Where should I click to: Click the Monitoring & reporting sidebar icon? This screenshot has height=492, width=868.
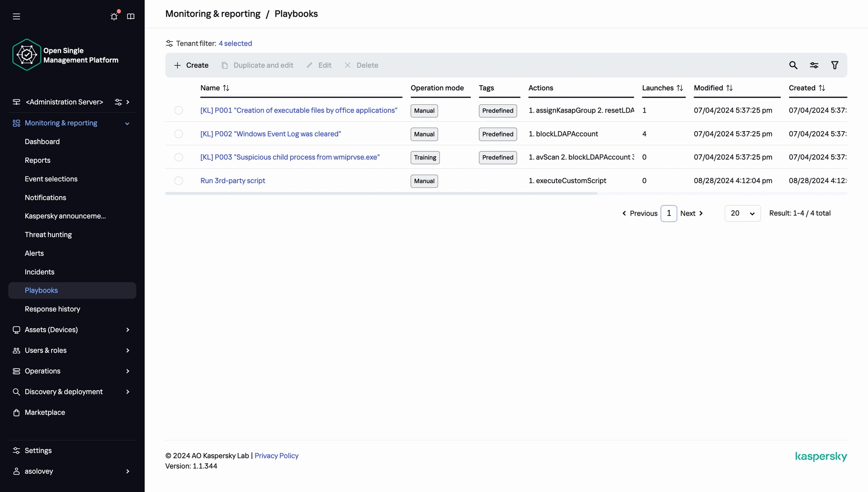[16, 123]
